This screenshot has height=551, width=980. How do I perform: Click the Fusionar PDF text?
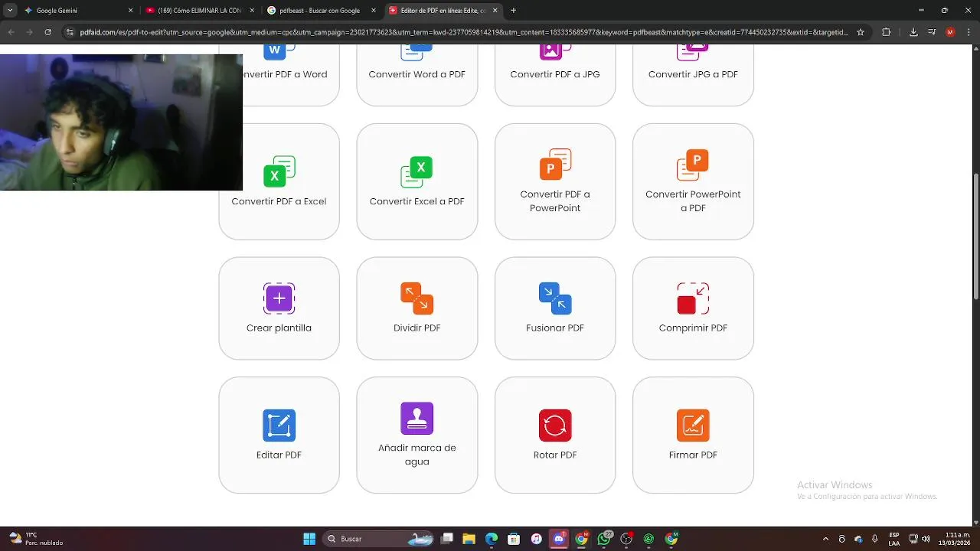(x=555, y=328)
